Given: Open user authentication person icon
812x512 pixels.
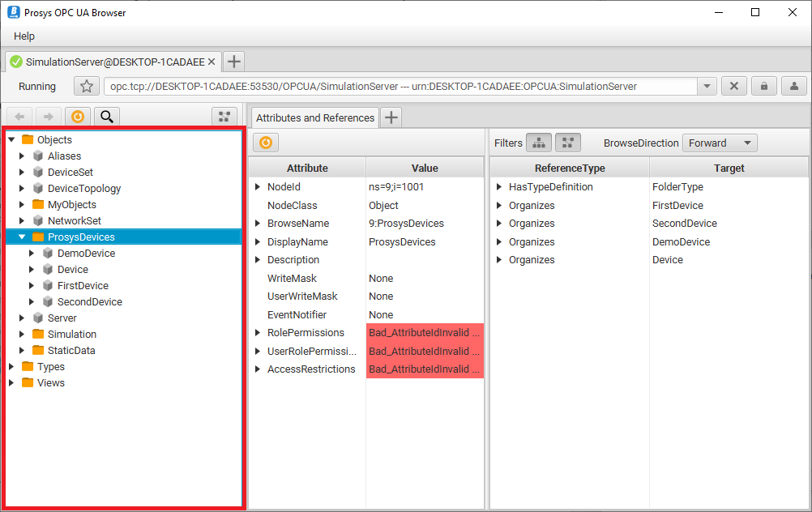Looking at the screenshot, I should pyautogui.click(x=793, y=87).
